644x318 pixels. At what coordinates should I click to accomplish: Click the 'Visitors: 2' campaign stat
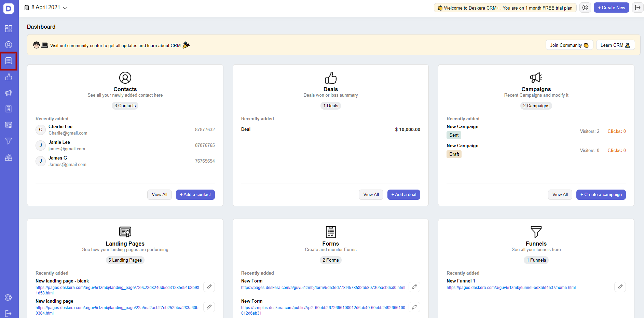(x=590, y=132)
